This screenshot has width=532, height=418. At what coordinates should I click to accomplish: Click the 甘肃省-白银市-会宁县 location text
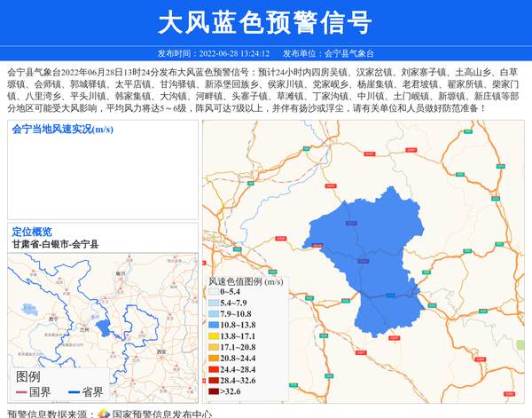(x=55, y=243)
